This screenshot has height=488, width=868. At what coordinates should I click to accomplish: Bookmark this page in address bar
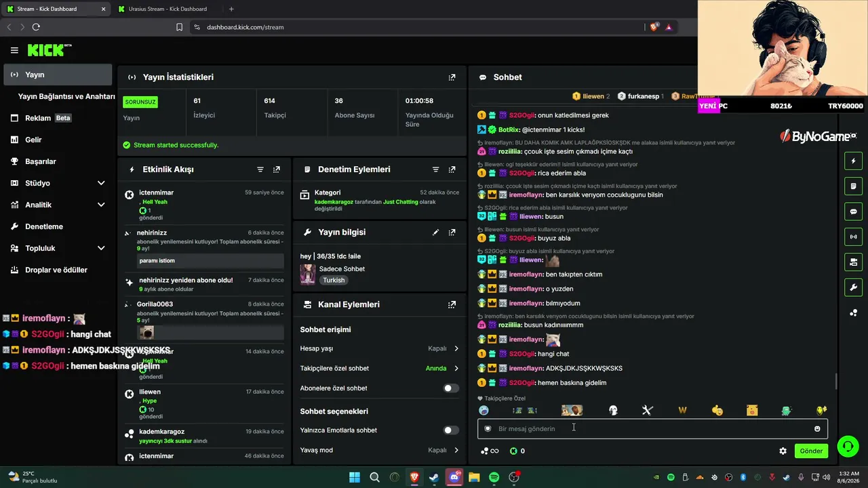click(179, 27)
